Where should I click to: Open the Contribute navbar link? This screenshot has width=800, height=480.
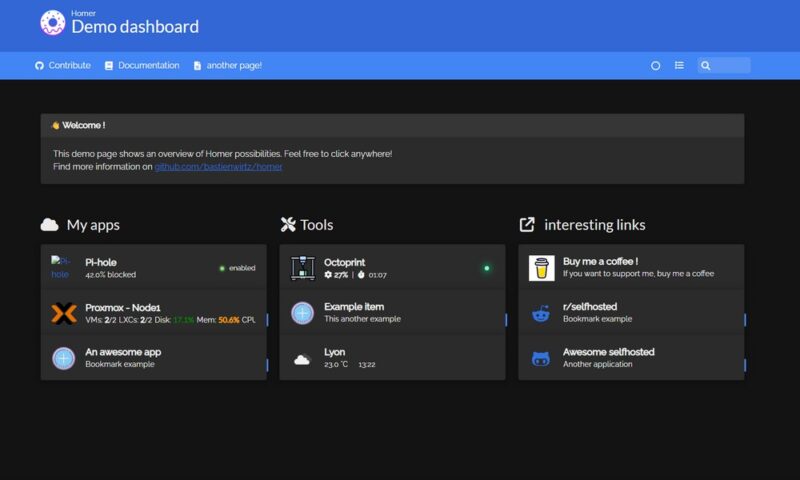63,66
